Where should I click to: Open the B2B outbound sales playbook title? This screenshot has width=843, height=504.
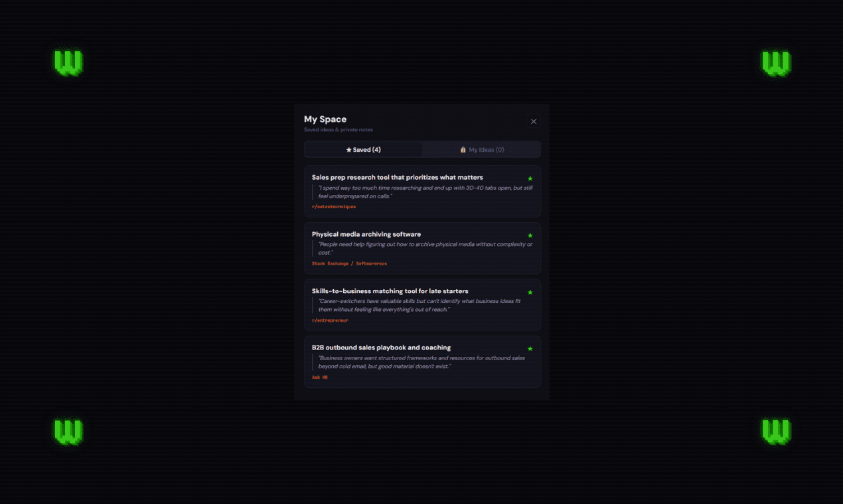point(381,347)
